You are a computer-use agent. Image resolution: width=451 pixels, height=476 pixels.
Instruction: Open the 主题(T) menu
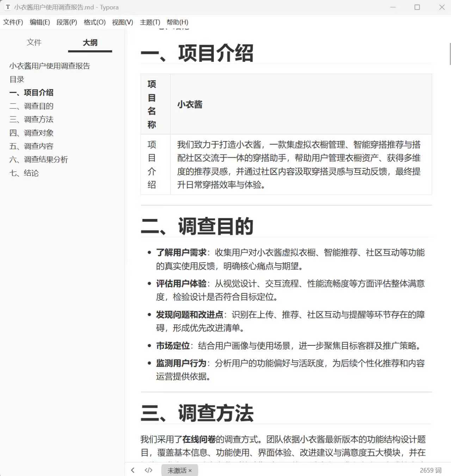[x=150, y=22]
